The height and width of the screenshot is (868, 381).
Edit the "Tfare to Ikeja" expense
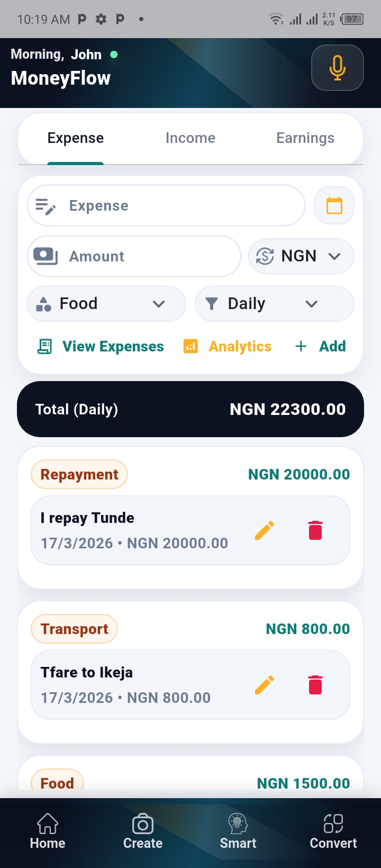[x=265, y=684]
